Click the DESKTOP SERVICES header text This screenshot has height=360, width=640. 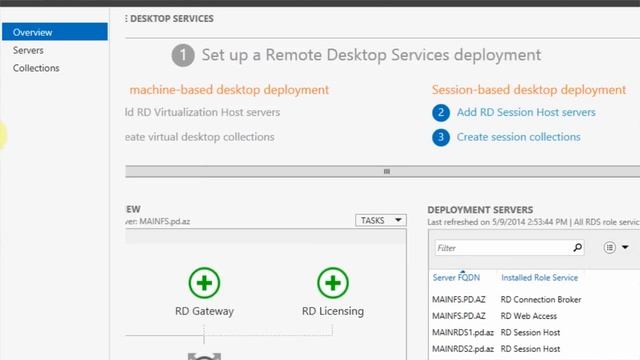(171, 19)
